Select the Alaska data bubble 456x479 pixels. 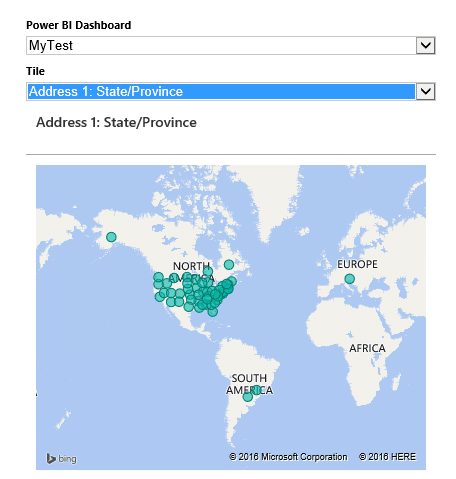pos(111,237)
